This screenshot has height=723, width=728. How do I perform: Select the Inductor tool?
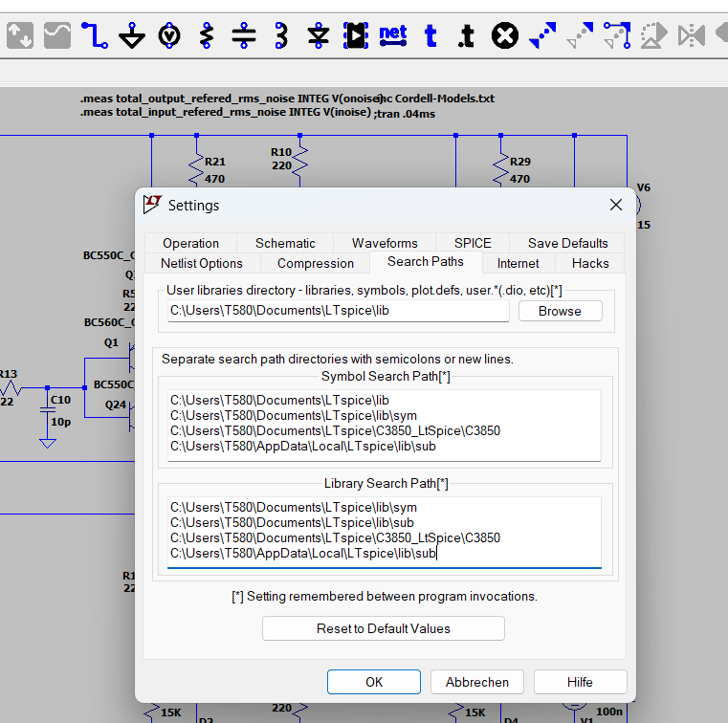coord(281,35)
